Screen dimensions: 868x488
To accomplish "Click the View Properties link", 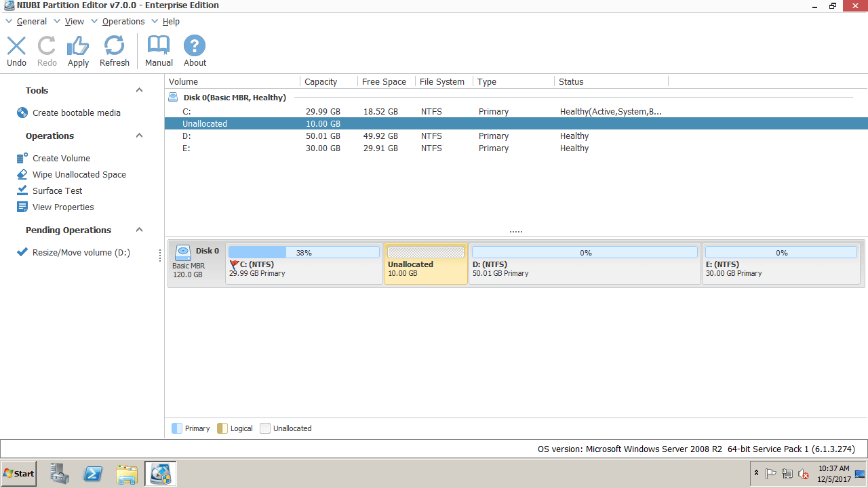I will point(63,207).
